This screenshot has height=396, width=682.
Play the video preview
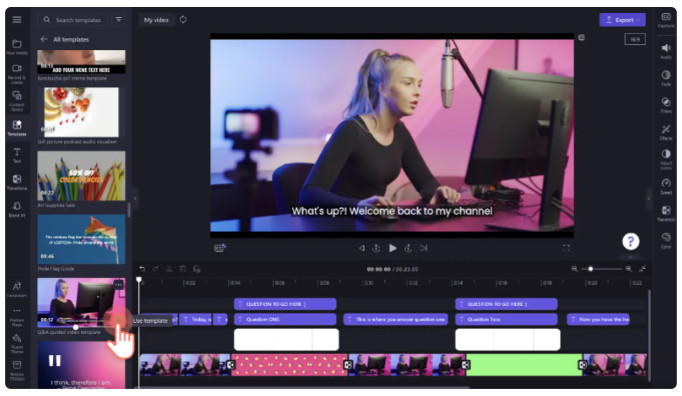tap(392, 248)
